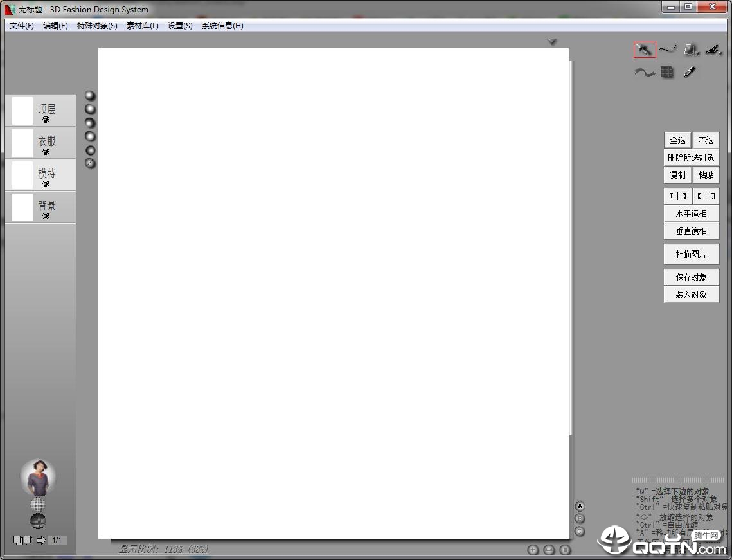Open the 素材库(L) menu

[x=143, y=26]
